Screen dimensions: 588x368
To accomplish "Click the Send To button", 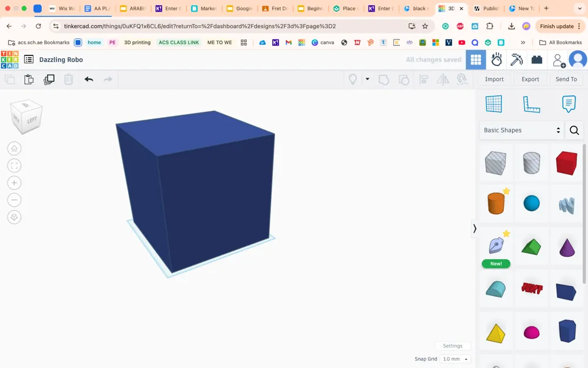I will tap(566, 79).
